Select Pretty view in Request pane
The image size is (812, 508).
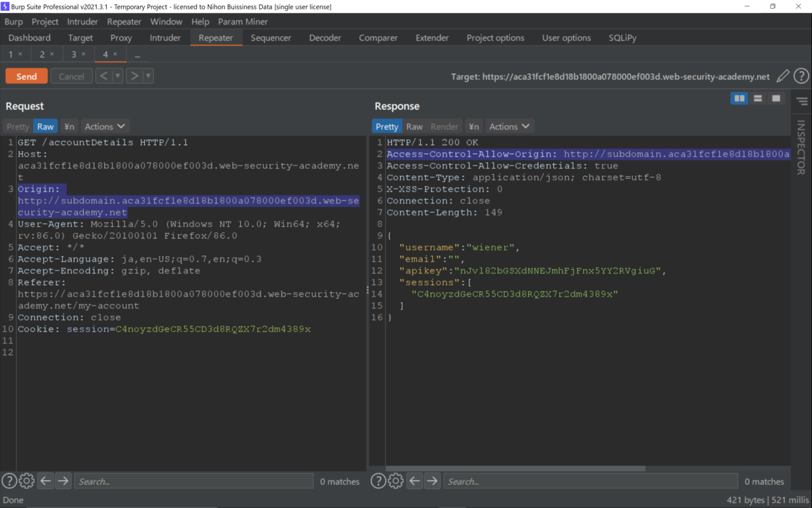click(18, 127)
